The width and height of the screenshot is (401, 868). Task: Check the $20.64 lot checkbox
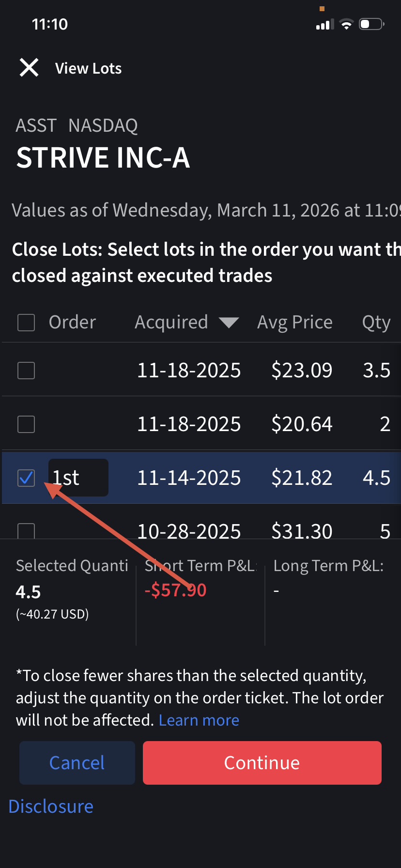point(26,424)
